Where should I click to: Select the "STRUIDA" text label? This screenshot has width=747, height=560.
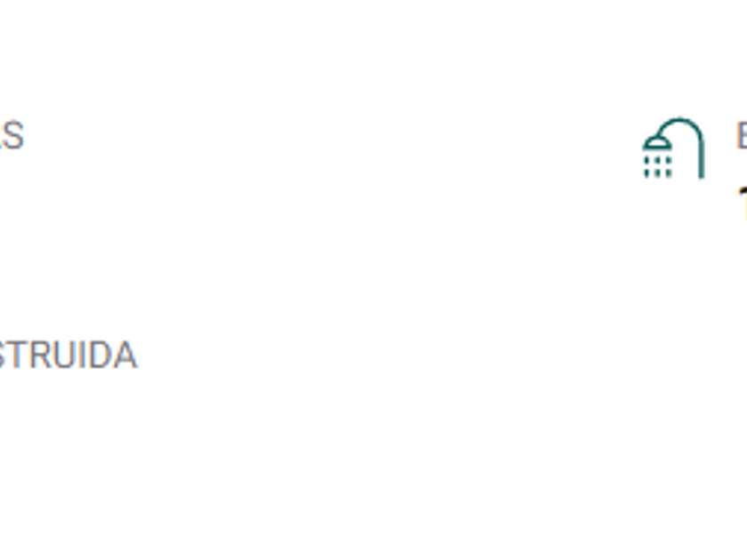click(x=68, y=356)
